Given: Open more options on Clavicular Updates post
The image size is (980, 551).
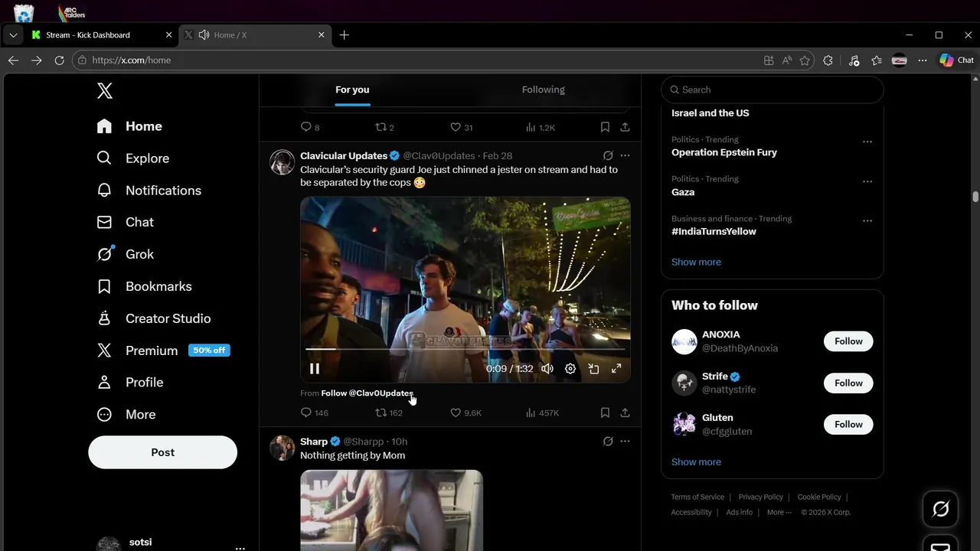Looking at the screenshot, I should [625, 155].
